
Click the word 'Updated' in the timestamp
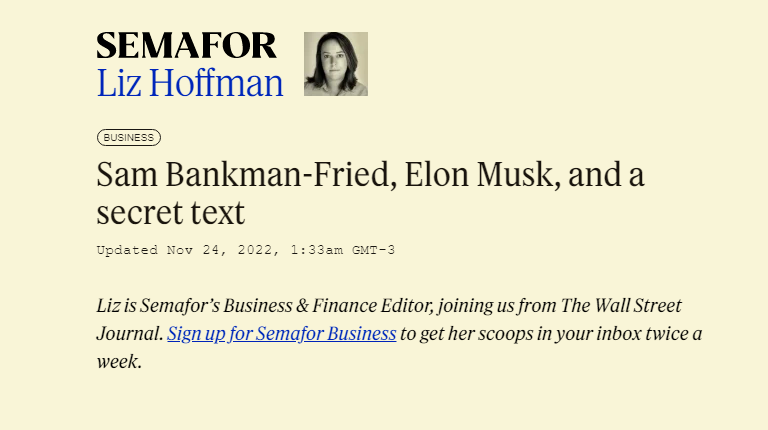pyautogui.click(x=127, y=250)
